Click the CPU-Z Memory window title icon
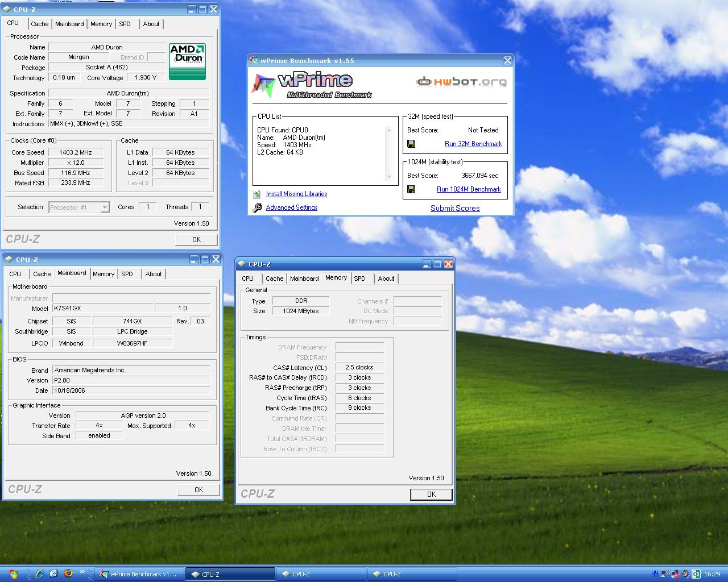This screenshot has width=728, height=582. [x=242, y=264]
